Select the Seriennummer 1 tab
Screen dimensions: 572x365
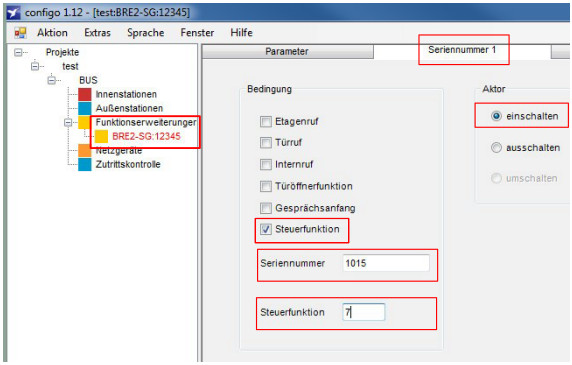coord(462,50)
